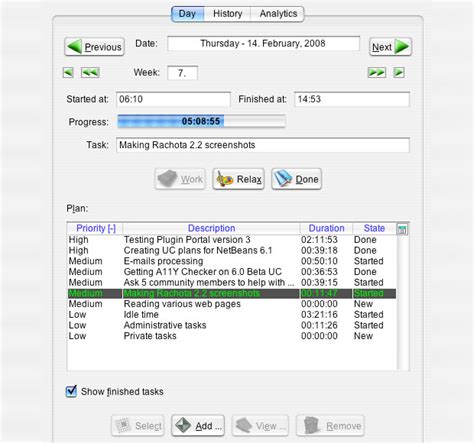Open the Analytics tab
The image size is (474, 443).
[278, 14]
